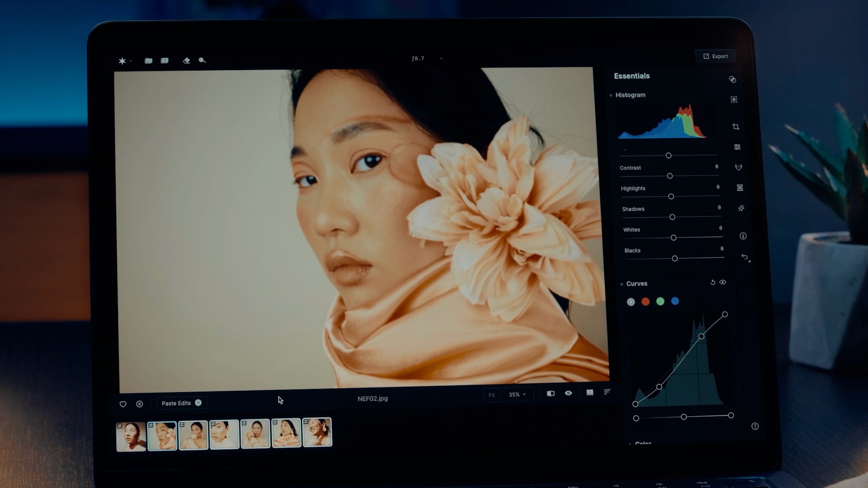This screenshot has height=488, width=868.
Task: Select the last thumbnail in filmstrip
Action: pyautogui.click(x=317, y=432)
